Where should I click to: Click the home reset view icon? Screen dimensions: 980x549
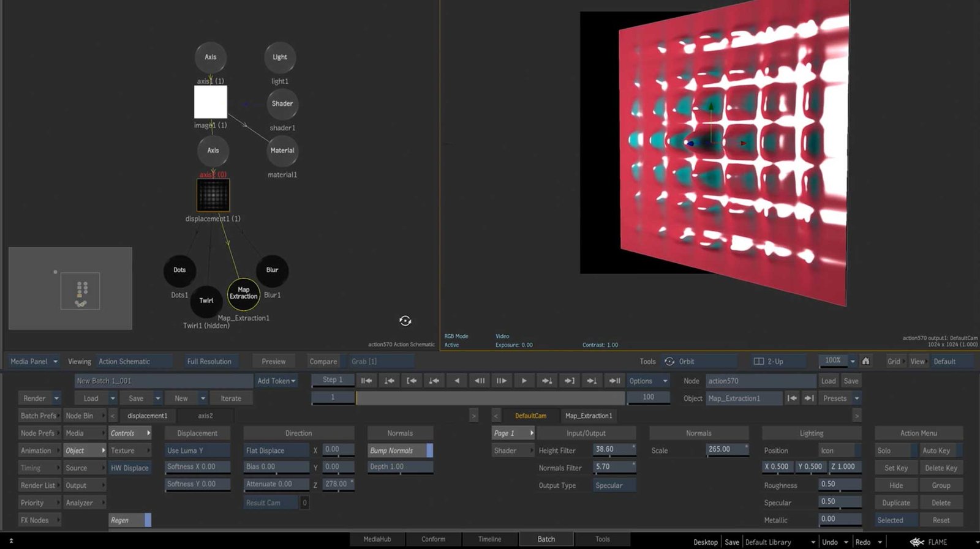click(x=865, y=361)
